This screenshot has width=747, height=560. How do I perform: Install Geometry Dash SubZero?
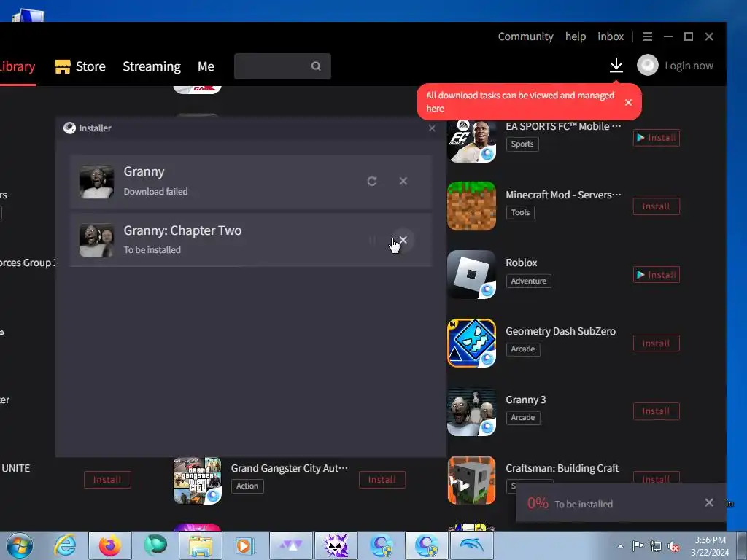tap(656, 343)
